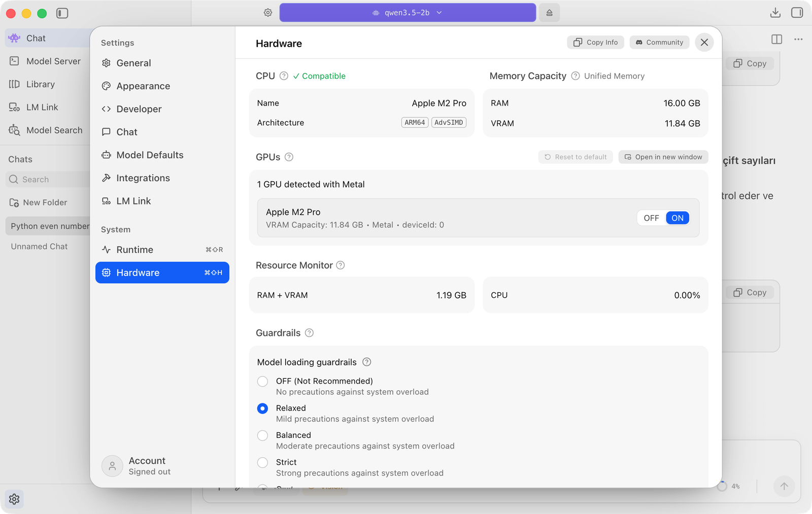The width and height of the screenshot is (812, 514).
Task: Click the Copy Info button
Action: point(595,43)
